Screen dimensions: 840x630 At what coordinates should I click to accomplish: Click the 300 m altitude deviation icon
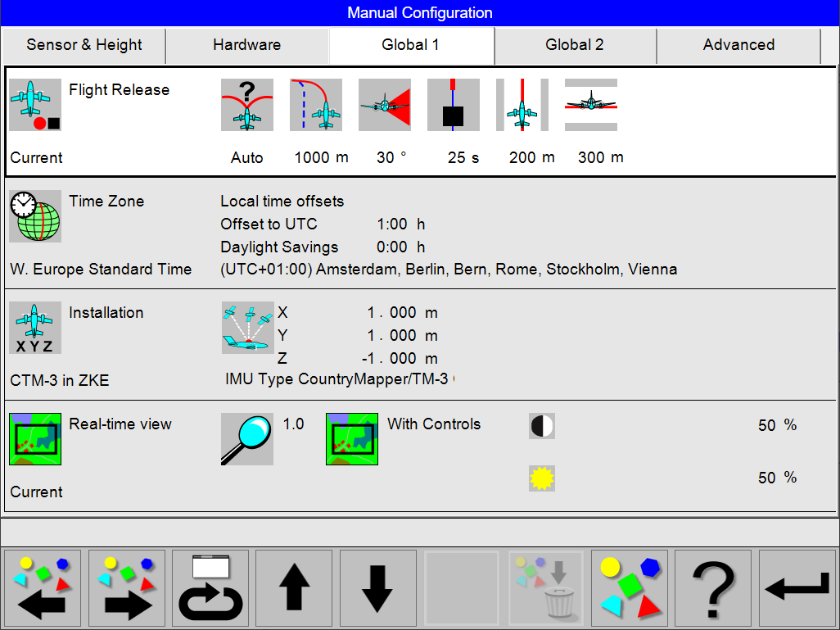point(591,105)
